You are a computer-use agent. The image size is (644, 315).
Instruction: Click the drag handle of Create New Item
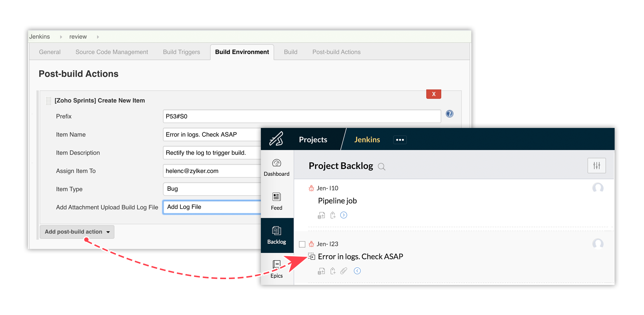[48, 101]
